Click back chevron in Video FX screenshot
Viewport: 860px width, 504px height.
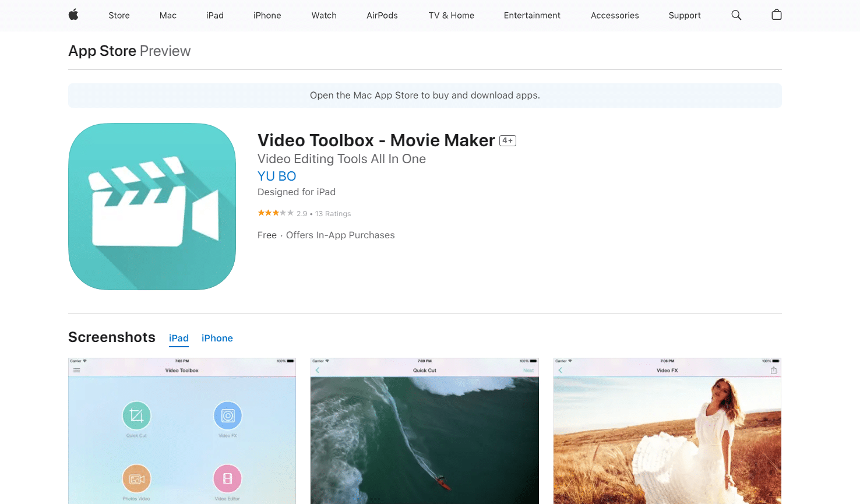point(561,371)
